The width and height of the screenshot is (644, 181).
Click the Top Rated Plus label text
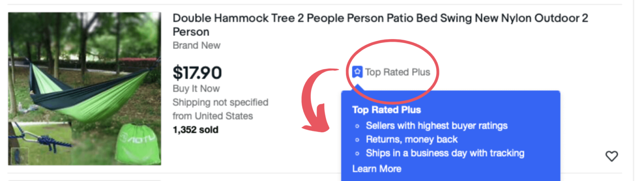pos(397,72)
